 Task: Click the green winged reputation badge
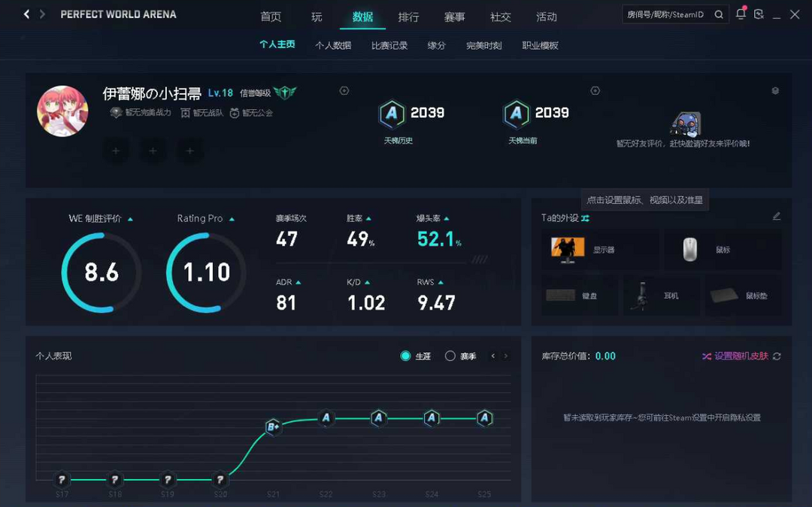(285, 93)
